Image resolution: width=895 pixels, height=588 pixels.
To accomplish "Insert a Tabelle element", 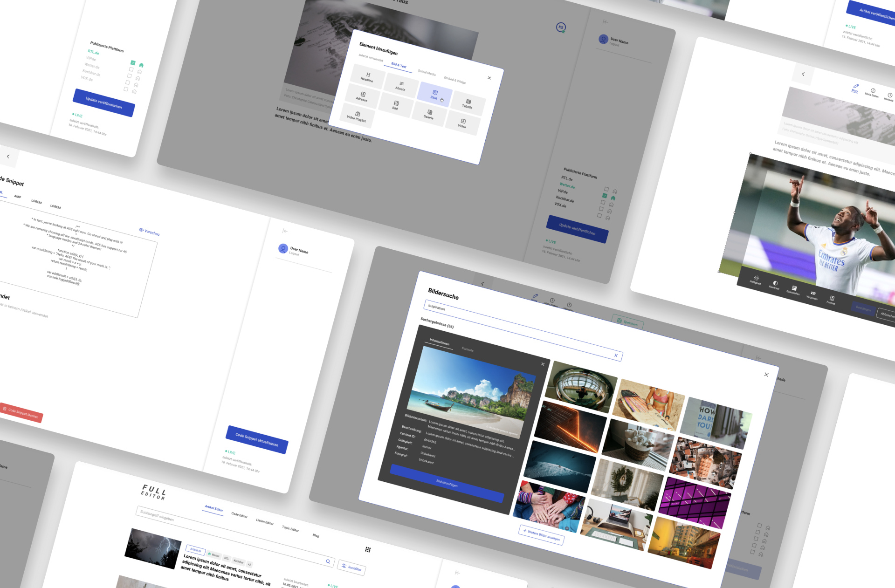I will [x=468, y=103].
